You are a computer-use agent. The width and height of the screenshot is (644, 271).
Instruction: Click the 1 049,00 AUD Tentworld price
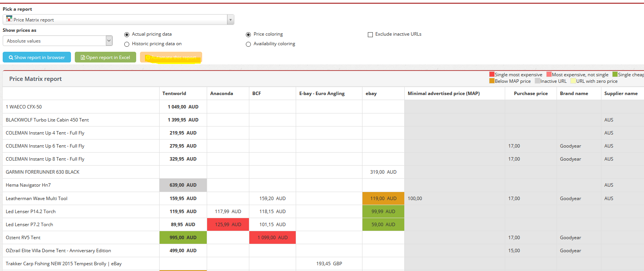(x=183, y=107)
